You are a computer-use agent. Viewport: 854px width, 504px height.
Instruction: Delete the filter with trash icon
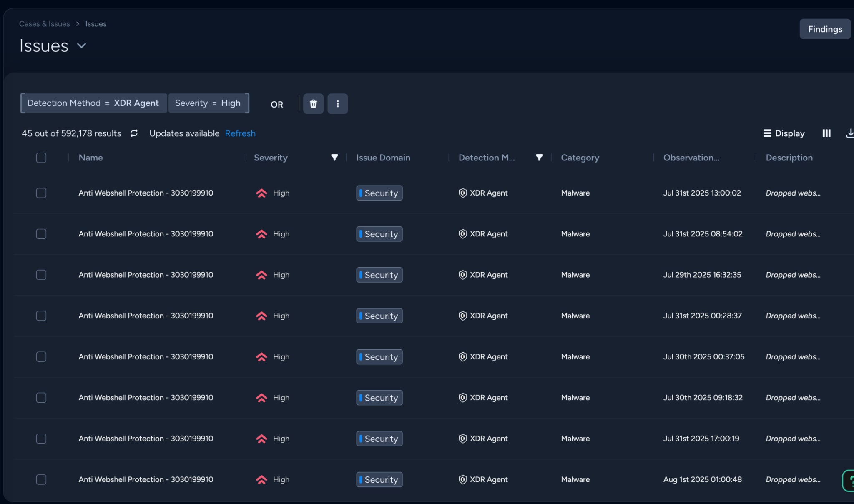[x=313, y=104]
